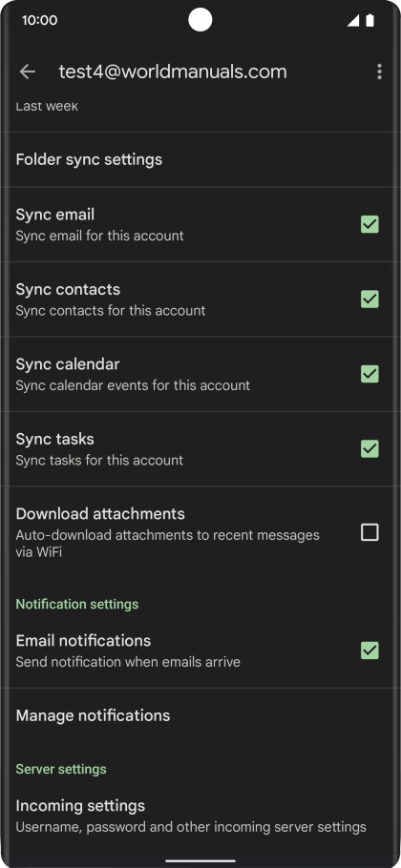Screen dimensions: 401x868
Task: Tap the Notification settings section header
Action: (x=77, y=604)
